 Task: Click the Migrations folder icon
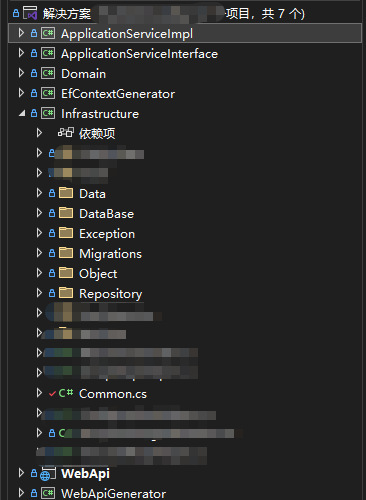click(66, 253)
